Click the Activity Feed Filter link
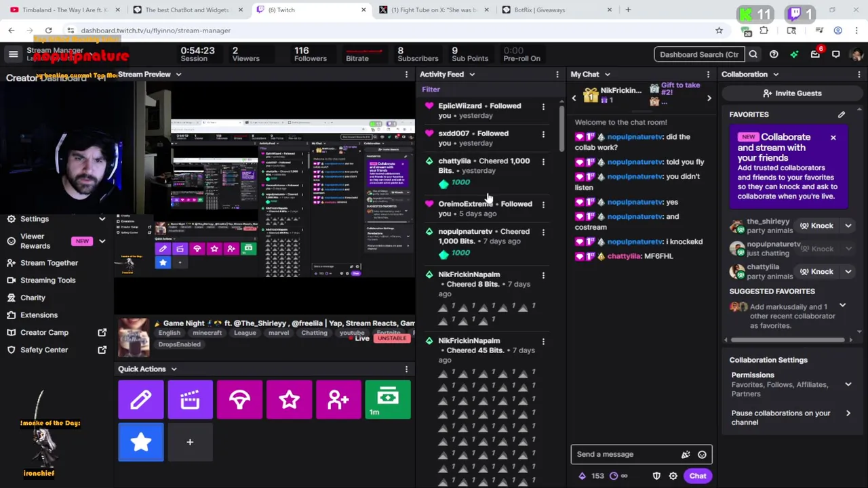Image resolution: width=868 pixels, height=488 pixels. tap(431, 89)
